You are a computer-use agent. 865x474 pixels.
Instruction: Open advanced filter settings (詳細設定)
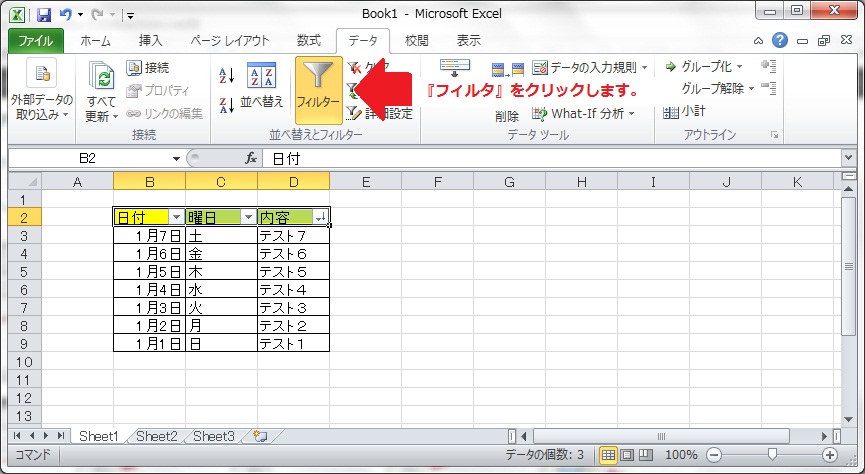point(380,114)
